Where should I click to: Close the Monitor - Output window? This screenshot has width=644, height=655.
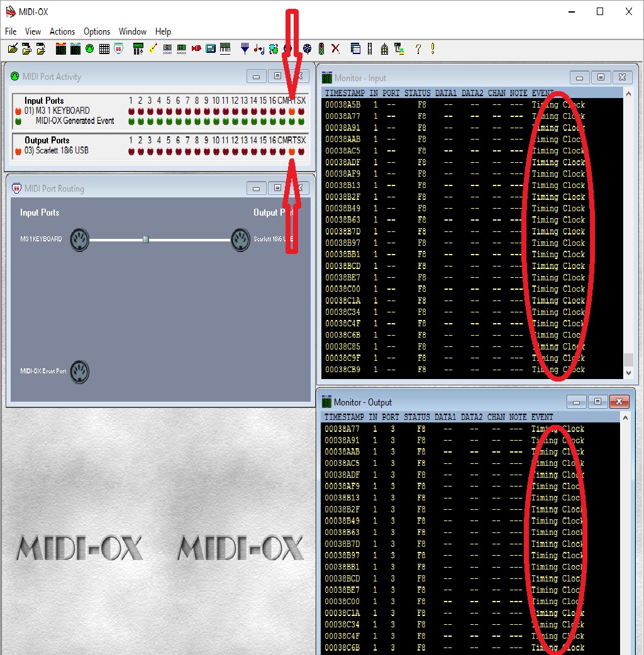click(619, 402)
